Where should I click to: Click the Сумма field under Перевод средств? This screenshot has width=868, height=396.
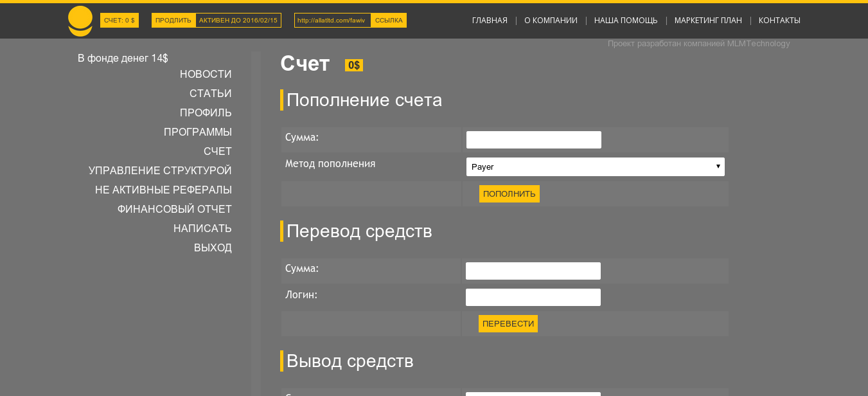533,271
